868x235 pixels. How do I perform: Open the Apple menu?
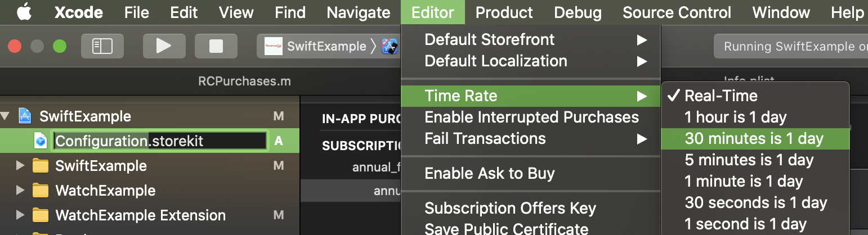(x=24, y=12)
